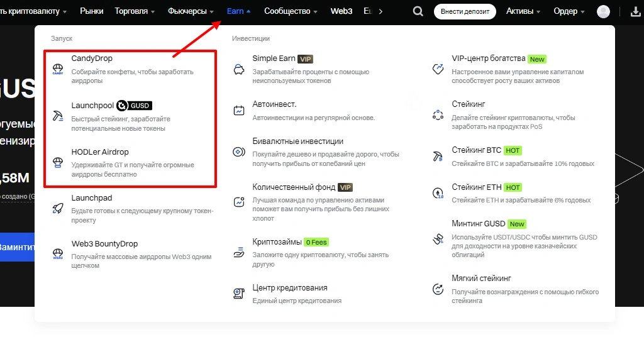This screenshot has width=644, height=337.
Task: Click the Launchpad rocket icon
Action: click(58, 208)
